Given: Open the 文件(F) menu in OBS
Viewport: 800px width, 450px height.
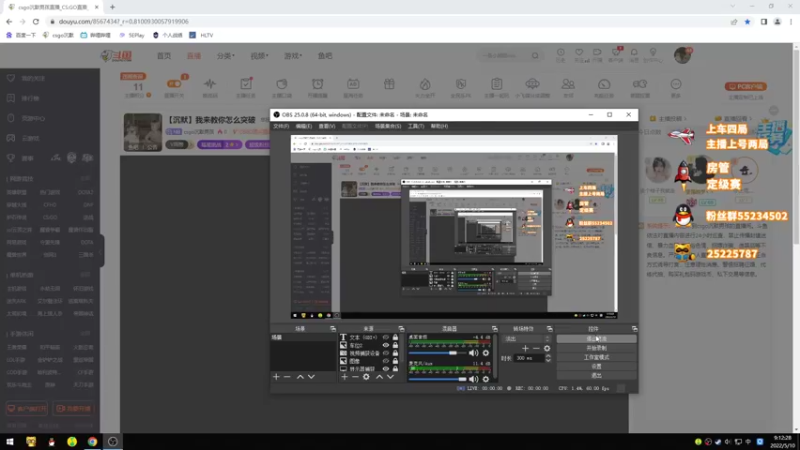Looking at the screenshot, I should (x=281, y=126).
